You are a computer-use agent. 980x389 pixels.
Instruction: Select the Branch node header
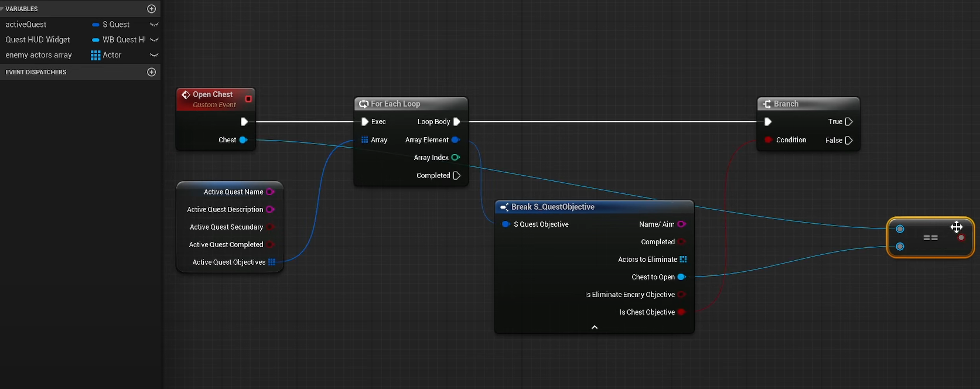click(x=786, y=104)
